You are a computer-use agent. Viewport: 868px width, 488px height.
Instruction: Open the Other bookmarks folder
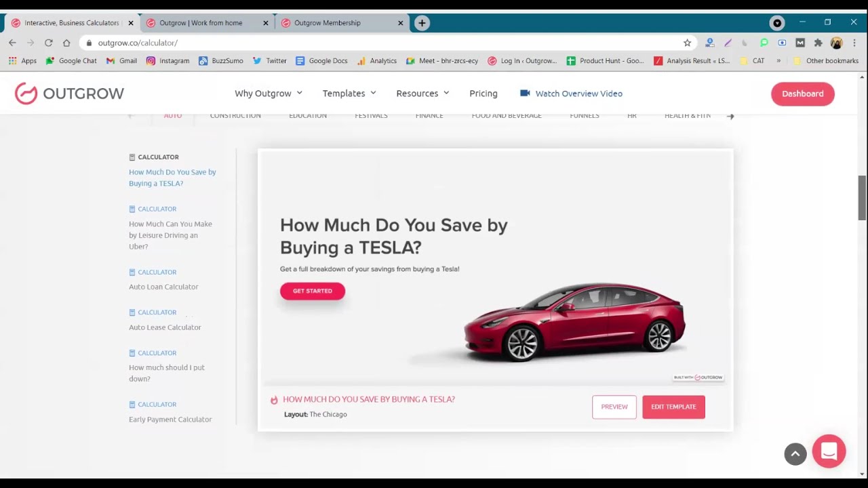coord(826,61)
